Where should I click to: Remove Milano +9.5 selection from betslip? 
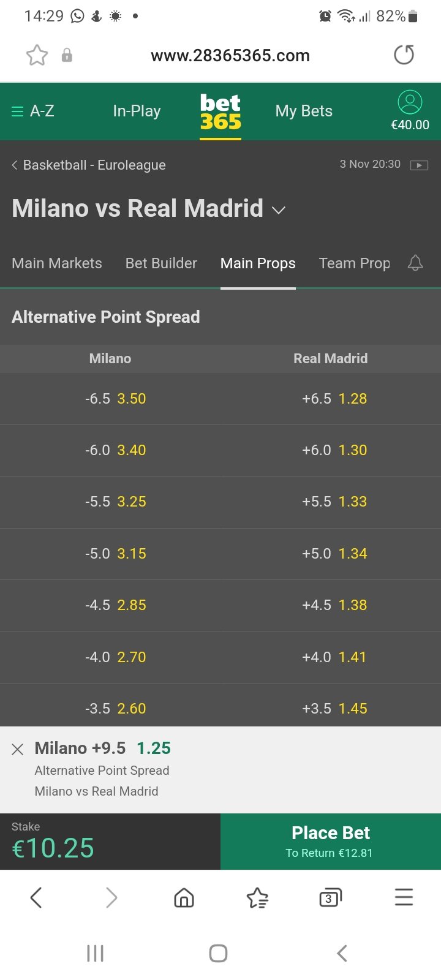(x=18, y=749)
